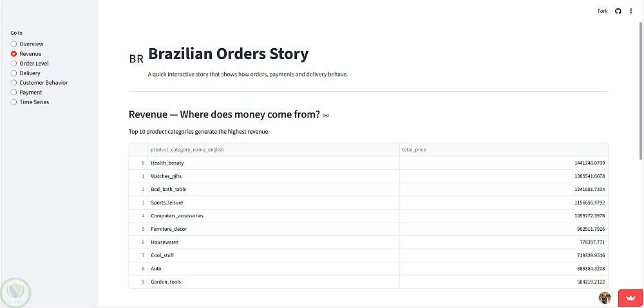Viewport: 644px width, 308px height.
Task: Go to the Payment section
Action: [x=14, y=93]
